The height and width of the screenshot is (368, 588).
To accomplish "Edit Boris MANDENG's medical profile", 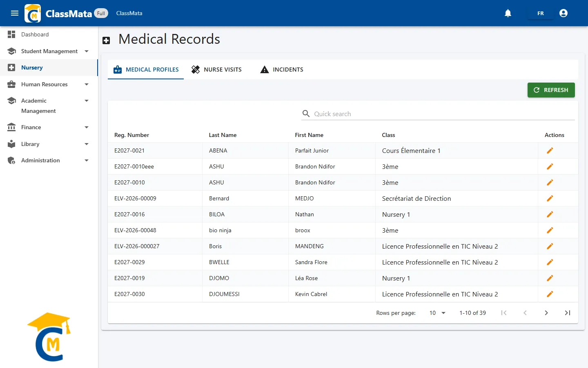I will (550, 246).
